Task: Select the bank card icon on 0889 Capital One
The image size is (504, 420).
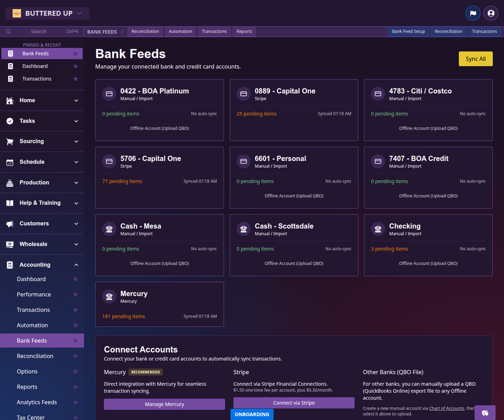Action: pyautogui.click(x=244, y=93)
